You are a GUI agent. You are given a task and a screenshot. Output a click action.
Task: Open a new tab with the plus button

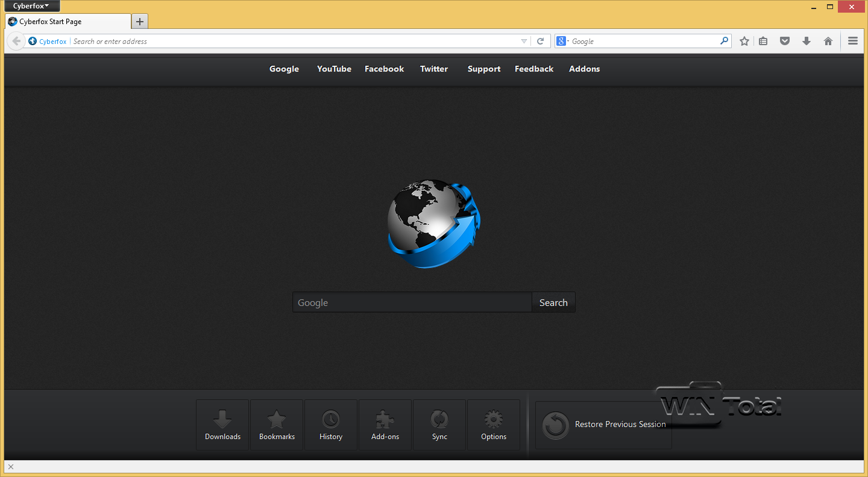coord(140,22)
